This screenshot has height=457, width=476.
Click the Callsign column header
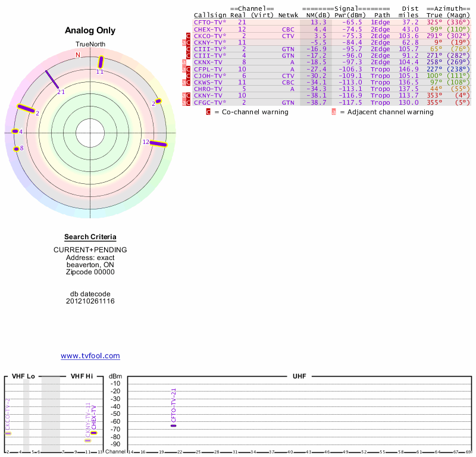[x=209, y=15]
